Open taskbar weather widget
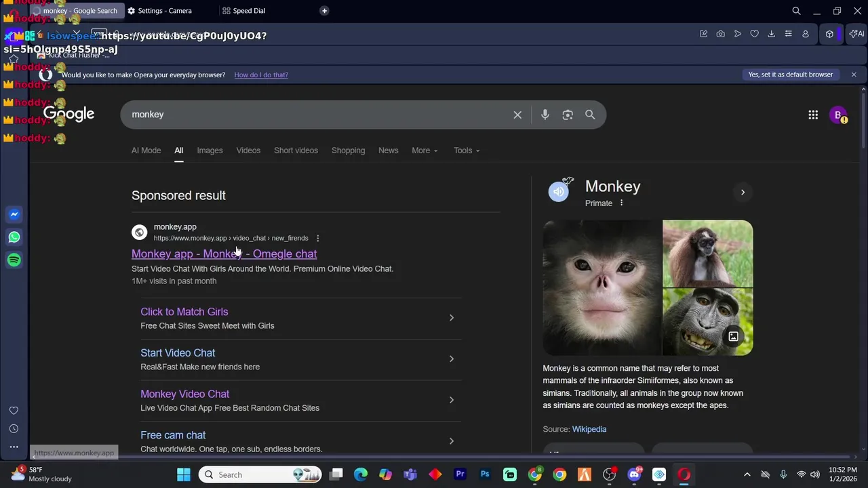Viewport: 868px width, 488px height. [42, 474]
